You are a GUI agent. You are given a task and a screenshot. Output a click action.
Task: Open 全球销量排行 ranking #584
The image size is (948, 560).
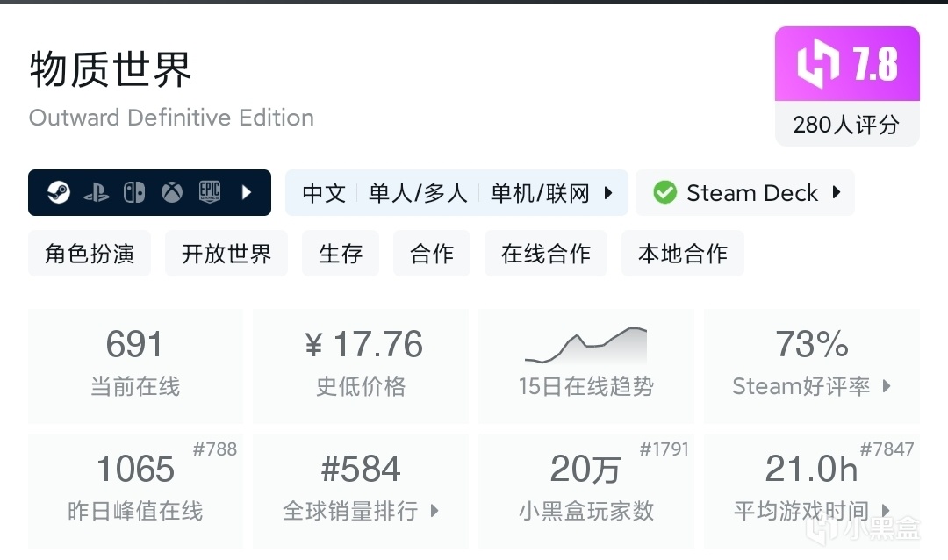tap(361, 490)
